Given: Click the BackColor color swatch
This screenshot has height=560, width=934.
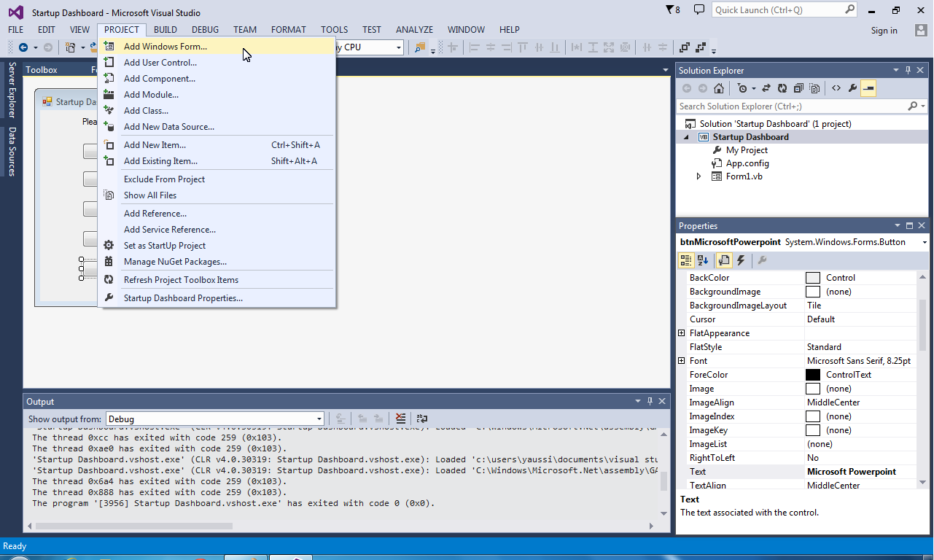Looking at the screenshot, I should point(813,278).
